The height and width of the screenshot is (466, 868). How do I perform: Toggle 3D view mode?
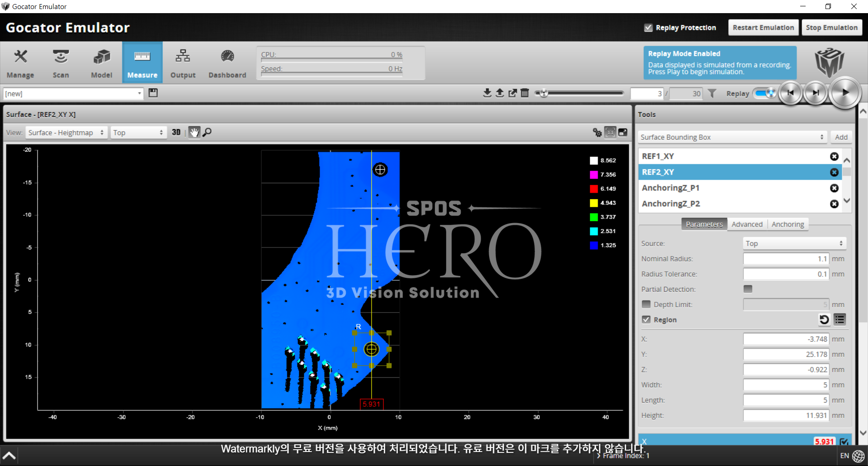tap(176, 132)
